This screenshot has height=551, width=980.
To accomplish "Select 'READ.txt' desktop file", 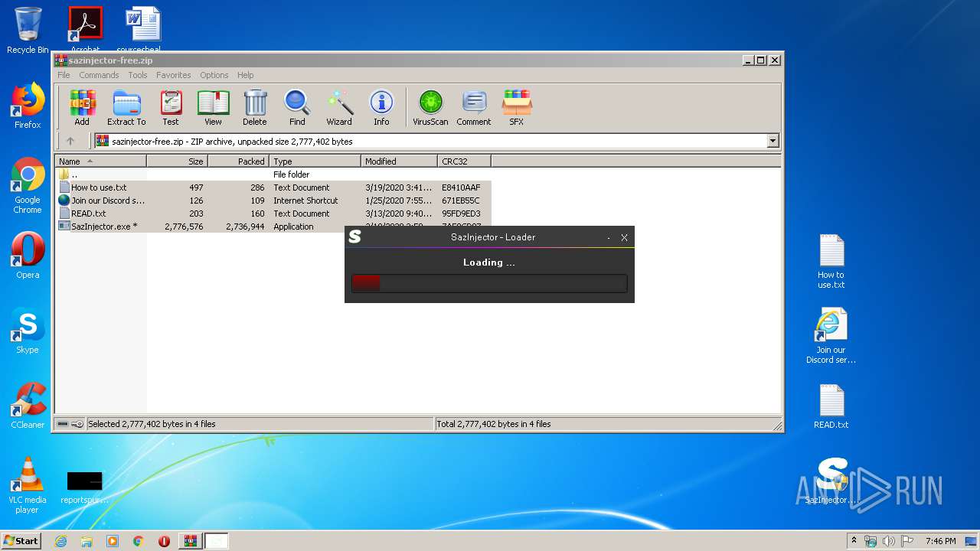I will click(x=831, y=406).
